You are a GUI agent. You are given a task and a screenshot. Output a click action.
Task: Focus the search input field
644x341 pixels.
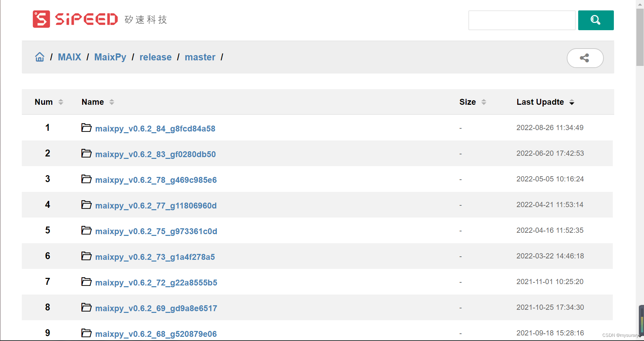(522, 20)
